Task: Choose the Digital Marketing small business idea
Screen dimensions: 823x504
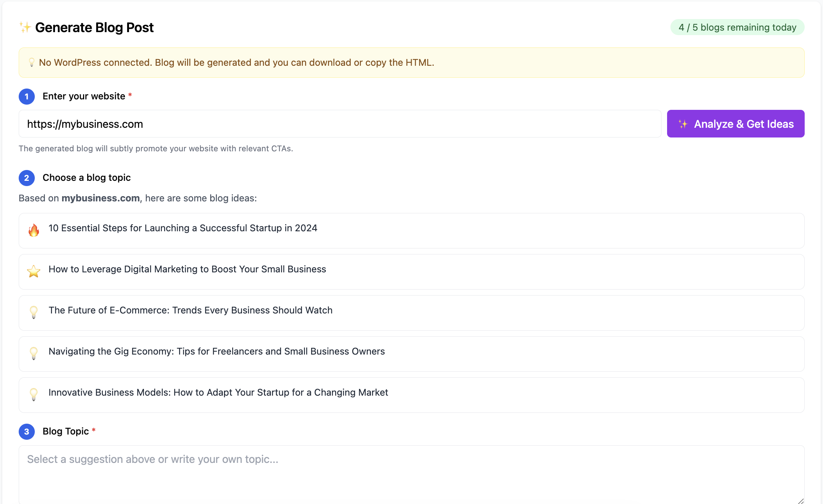Action: pos(411,272)
